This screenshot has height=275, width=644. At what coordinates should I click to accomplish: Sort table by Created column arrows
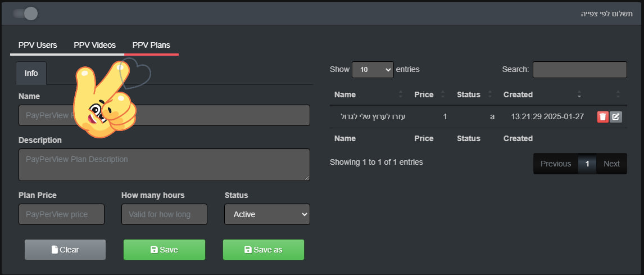tap(579, 94)
